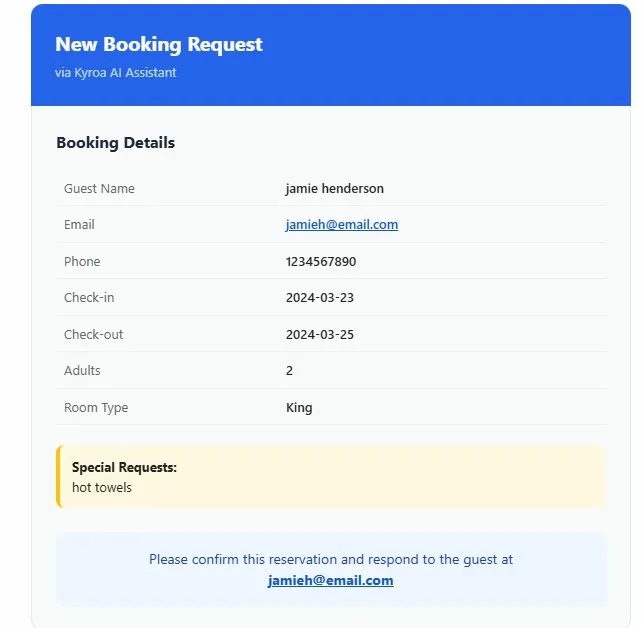This screenshot has width=642, height=628.
Task: Click the Check-in field label
Action: click(x=89, y=298)
